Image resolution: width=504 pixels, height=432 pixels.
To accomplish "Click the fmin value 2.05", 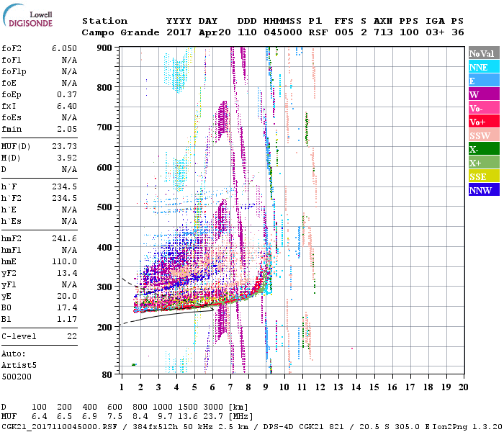I will point(67,128).
